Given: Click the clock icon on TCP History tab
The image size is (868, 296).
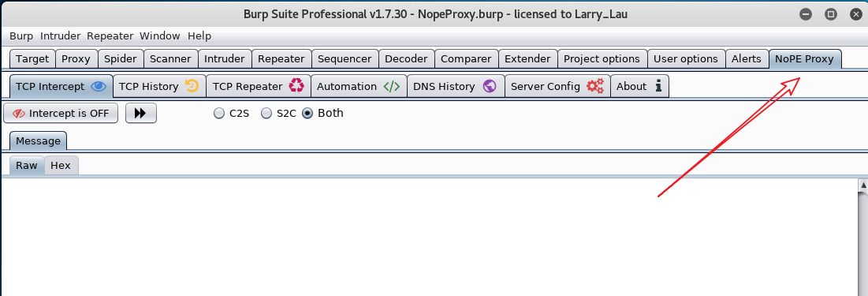Looking at the screenshot, I should click(192, 86).
